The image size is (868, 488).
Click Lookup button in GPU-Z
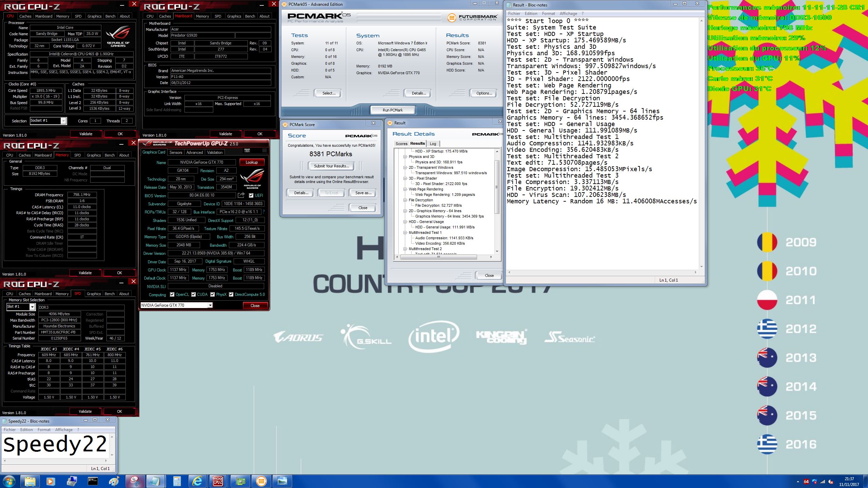[252, 162]
